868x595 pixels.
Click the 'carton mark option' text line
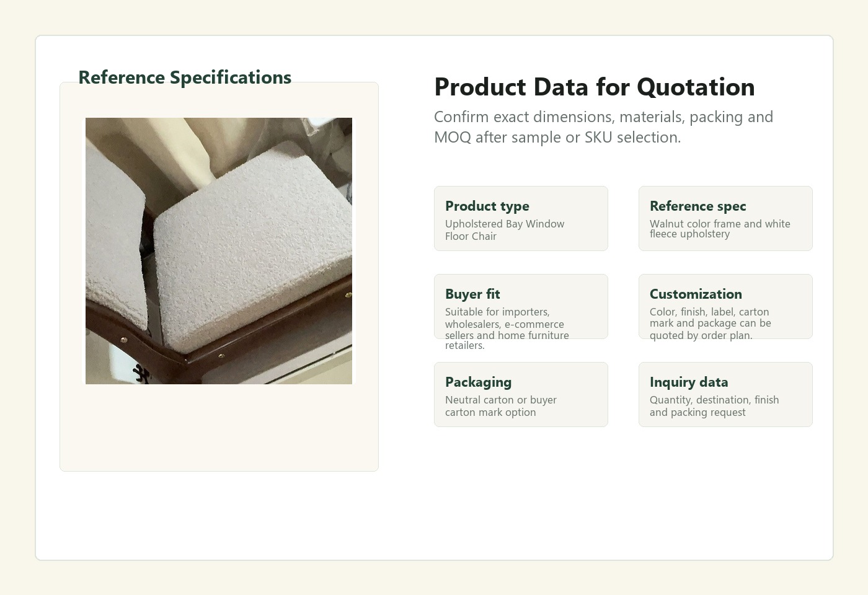(x=490, y=412)
